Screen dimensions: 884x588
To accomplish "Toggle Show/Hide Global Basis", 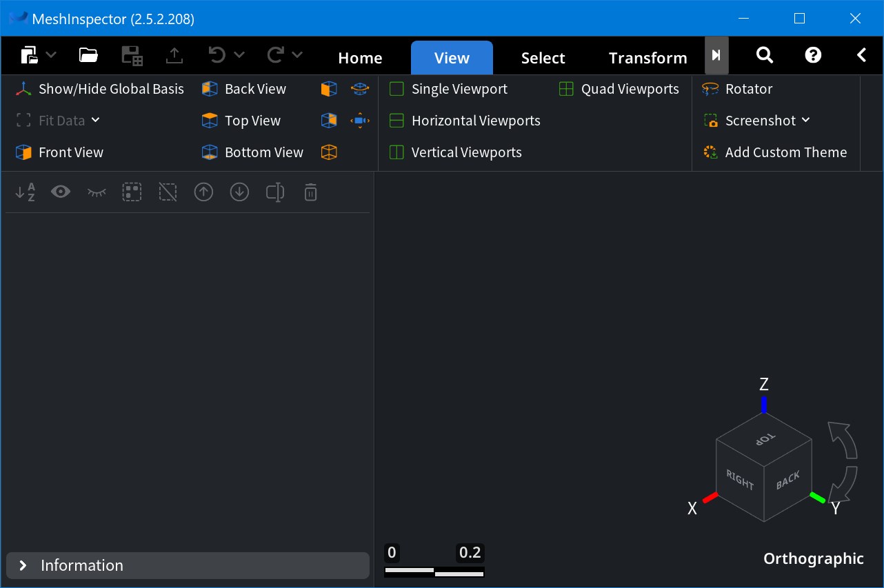I will point(100,89).
